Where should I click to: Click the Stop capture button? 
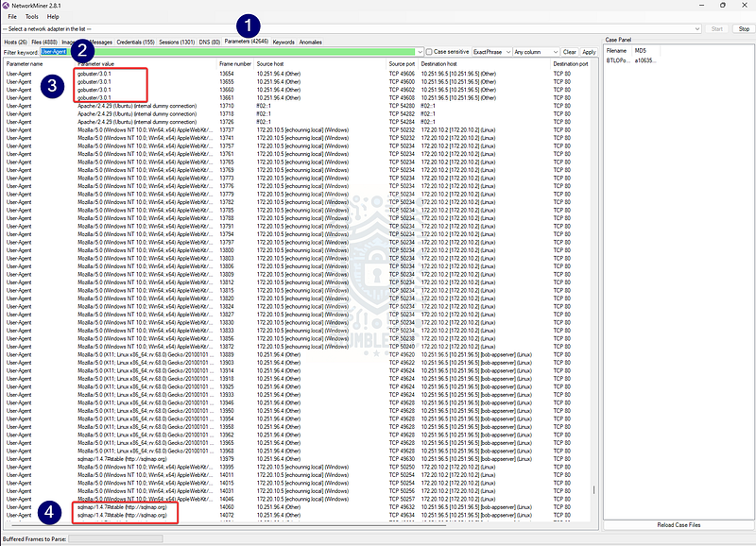pyautogui.click(x=744, y=29)
